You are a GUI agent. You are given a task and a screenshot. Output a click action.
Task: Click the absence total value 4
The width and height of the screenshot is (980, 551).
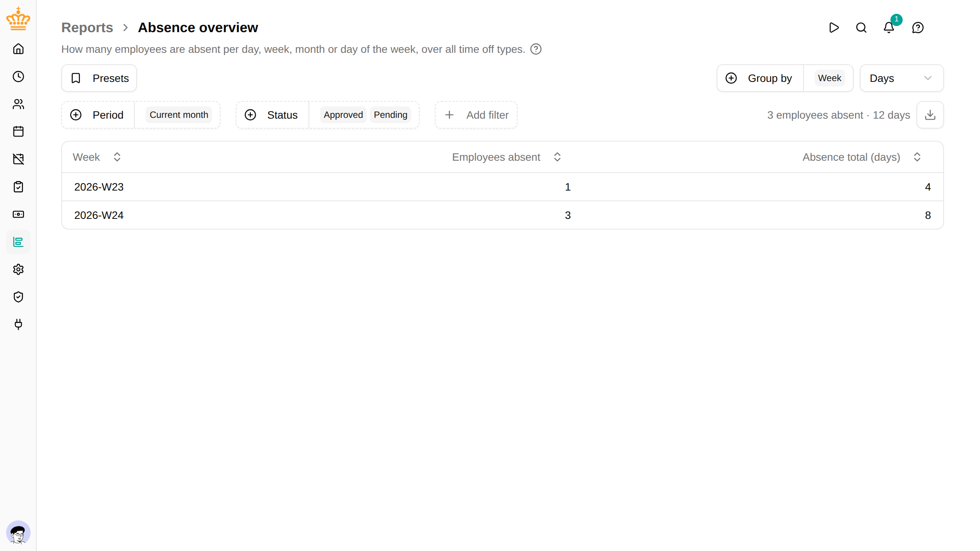928,187
